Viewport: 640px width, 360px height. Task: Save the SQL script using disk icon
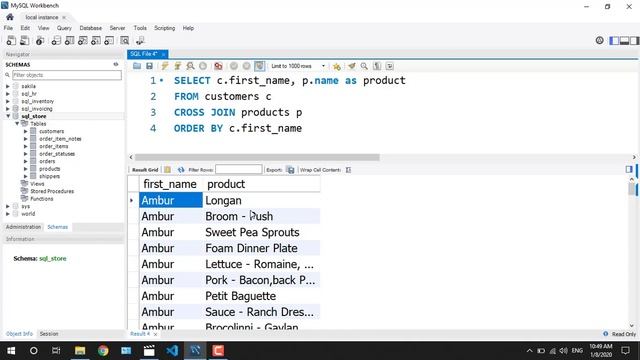(x=149, y=66)
